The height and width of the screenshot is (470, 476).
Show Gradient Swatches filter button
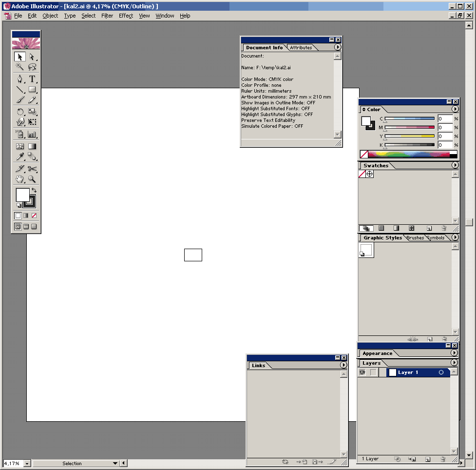pyautogui.click(x=396, y=228)
